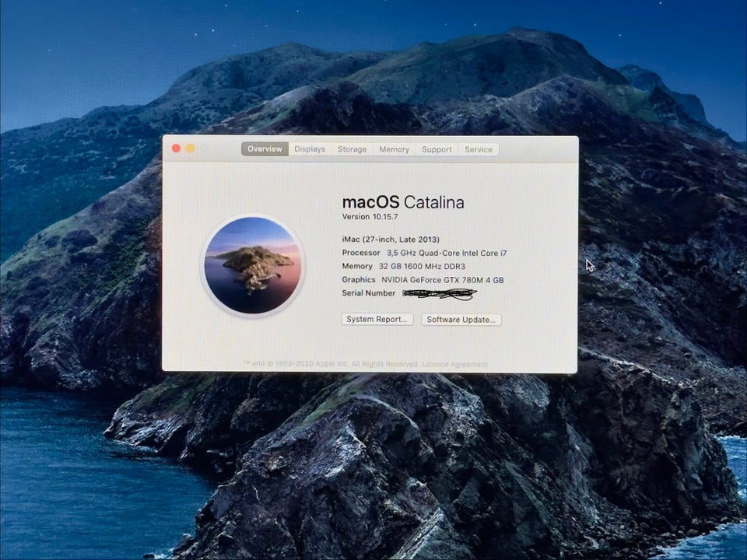Click the Graphics label

coord(359,280)
